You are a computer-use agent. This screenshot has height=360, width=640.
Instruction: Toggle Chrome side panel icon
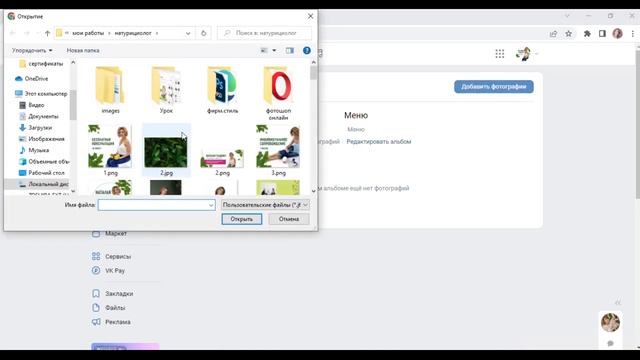tap(602, 33)
